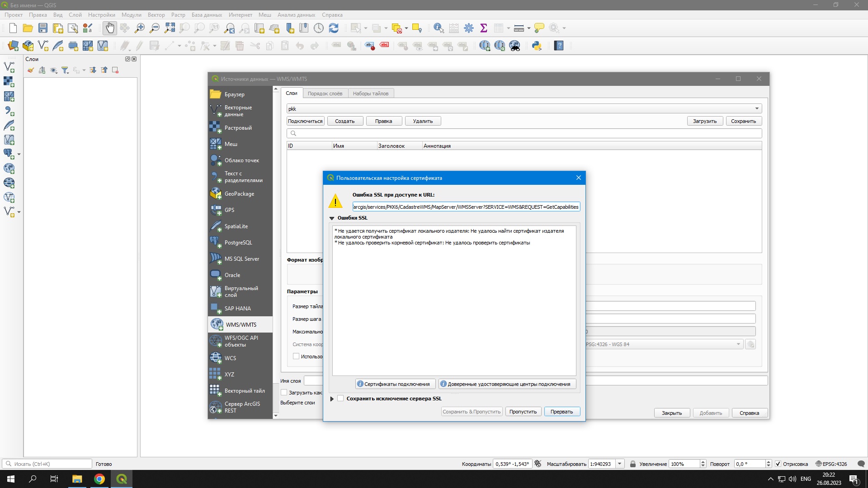
Task: Click the Refresh map icon
Action: [x=334, y=28]
